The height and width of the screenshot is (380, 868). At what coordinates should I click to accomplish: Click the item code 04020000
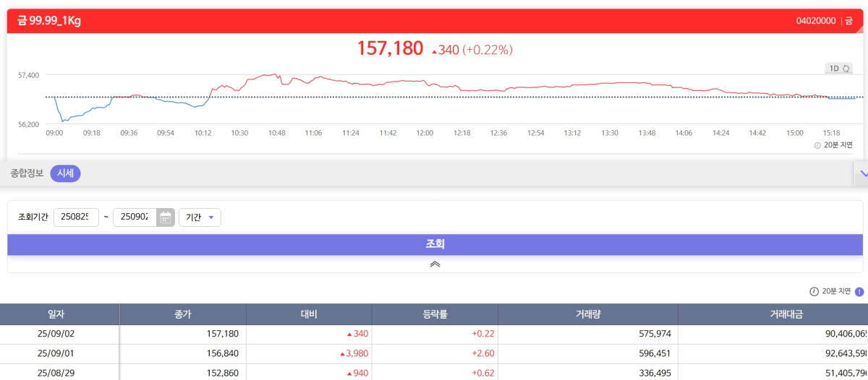click(816, 21)
